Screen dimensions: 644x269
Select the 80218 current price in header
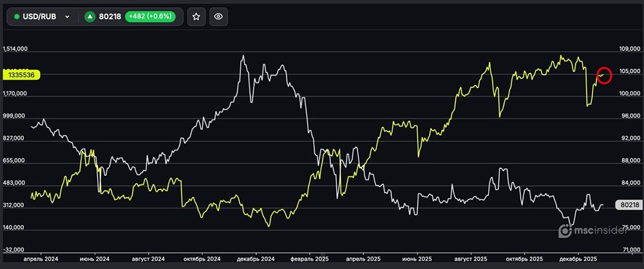(x=111, y=17)
